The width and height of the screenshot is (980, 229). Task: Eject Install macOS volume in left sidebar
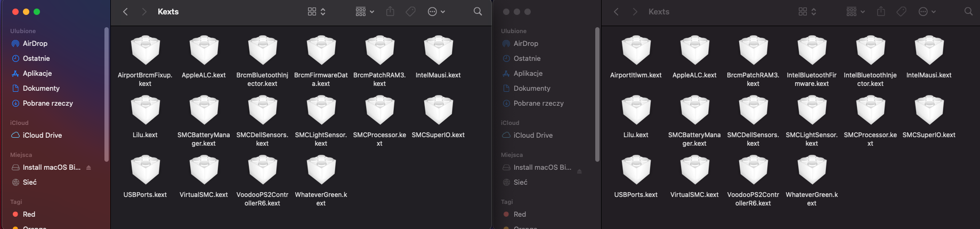(88, 168)
